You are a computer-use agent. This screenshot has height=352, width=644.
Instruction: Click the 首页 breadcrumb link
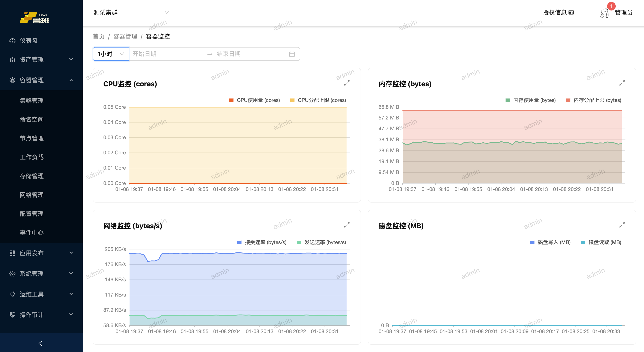pos(98,36)
